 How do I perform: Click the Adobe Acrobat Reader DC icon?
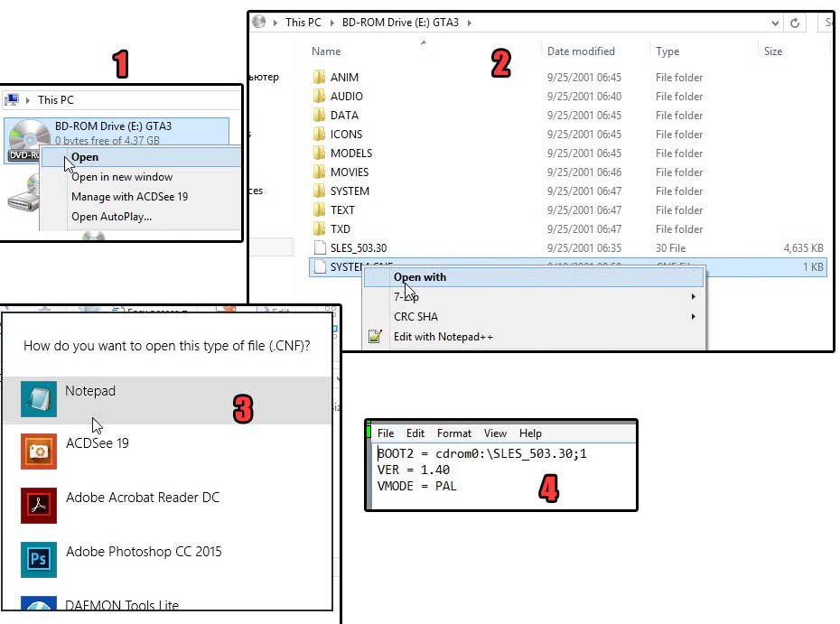tap(39, 505)
